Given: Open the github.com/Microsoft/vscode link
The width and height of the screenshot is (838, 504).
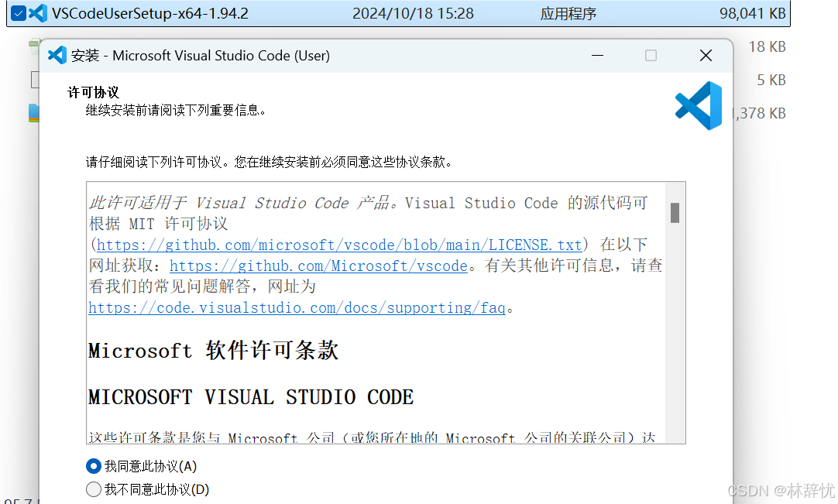Looking at the screenshot, I should pos(318,266).
